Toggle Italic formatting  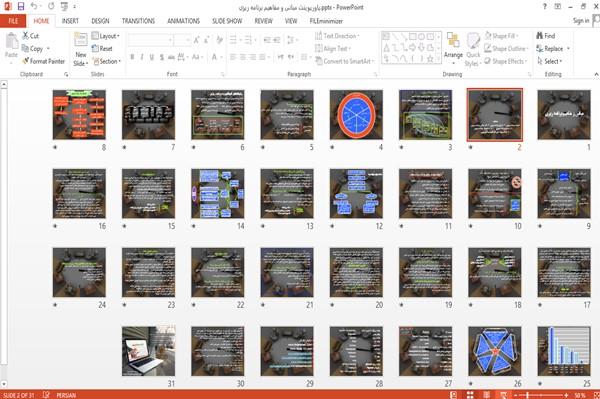(142, 57)
